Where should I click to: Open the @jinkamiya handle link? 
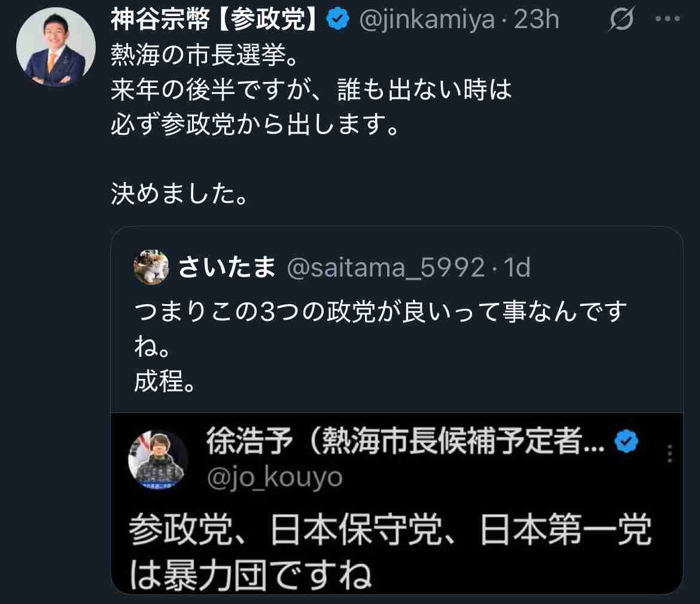(x=427, y=21)
